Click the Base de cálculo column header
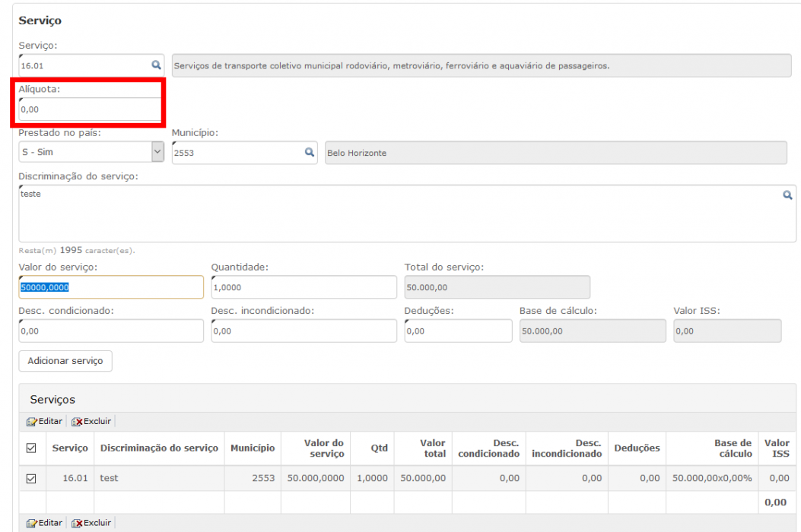801x532 pixels. pos(712,448)
